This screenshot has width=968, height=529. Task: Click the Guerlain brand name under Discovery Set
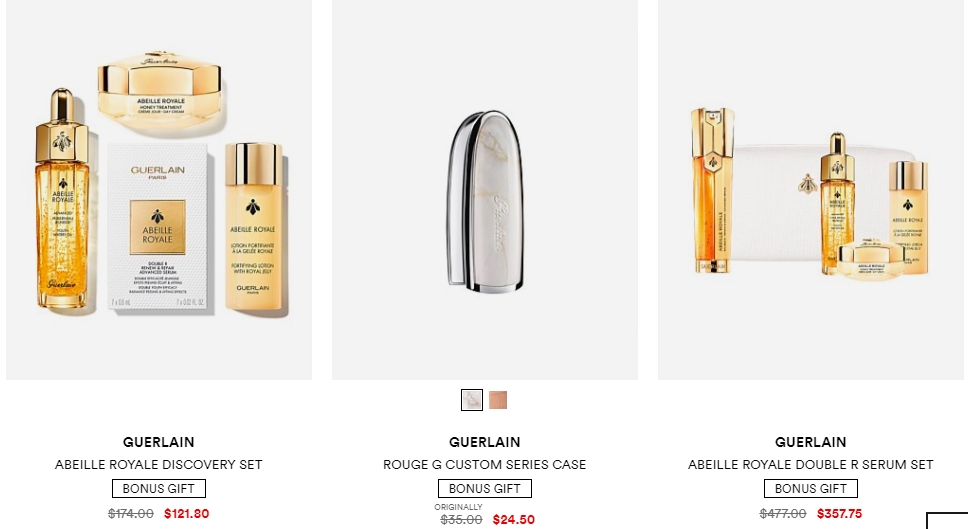[x=159, y=442]
